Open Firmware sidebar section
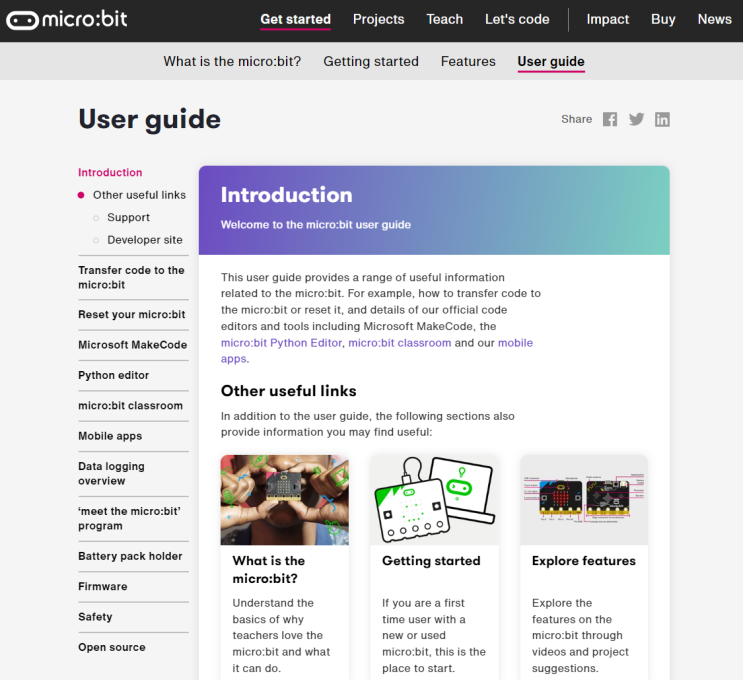Image resolution: width=743 pixels, height=680 pixels. [x=103, y=587]
